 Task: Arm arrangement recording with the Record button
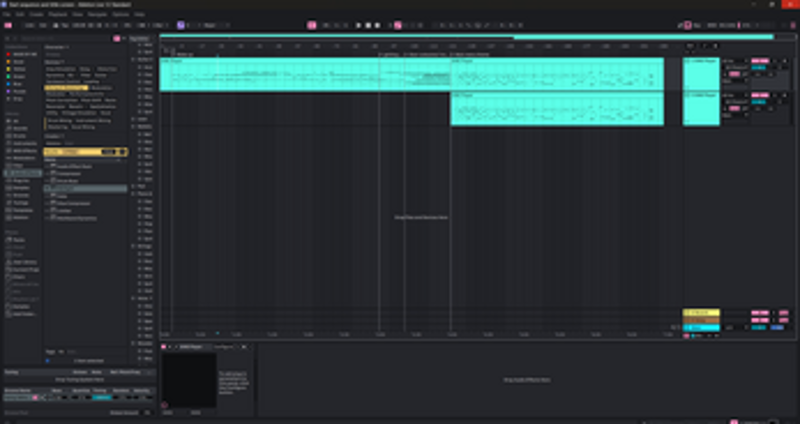click(378, 25)
